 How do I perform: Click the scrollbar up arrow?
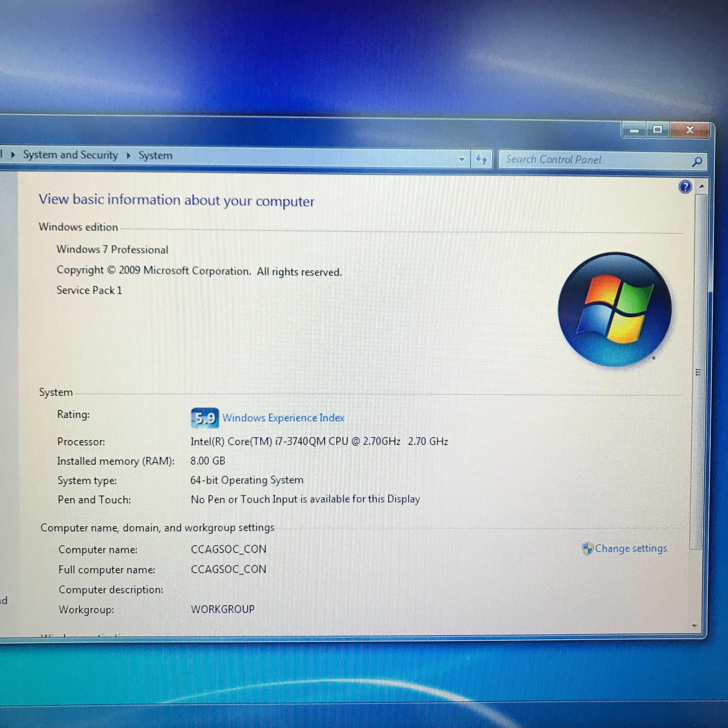coord(702,186)
